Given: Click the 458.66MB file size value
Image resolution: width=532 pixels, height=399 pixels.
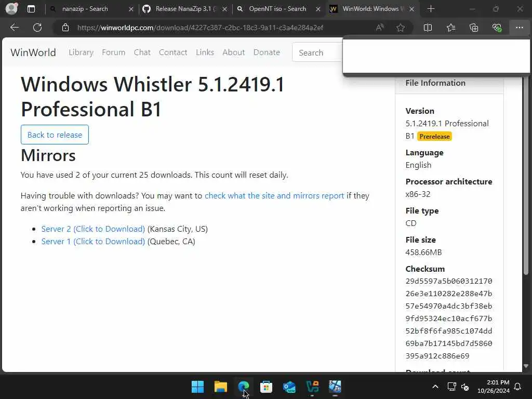Looking at the screenshot, I should click(423, 252).
